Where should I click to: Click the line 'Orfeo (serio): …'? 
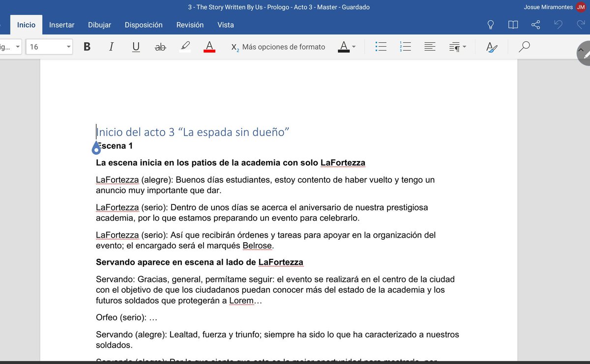(x=126, y=317)
